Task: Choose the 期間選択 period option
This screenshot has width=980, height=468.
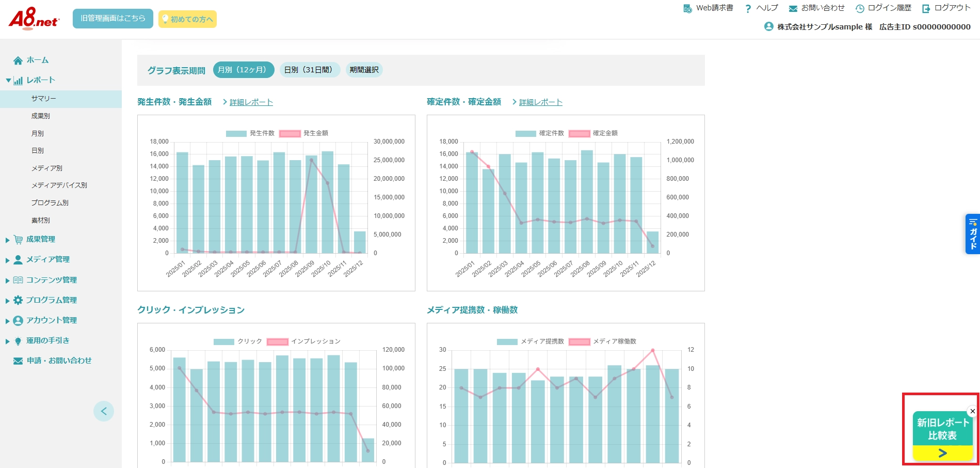Action: point(364,70)
